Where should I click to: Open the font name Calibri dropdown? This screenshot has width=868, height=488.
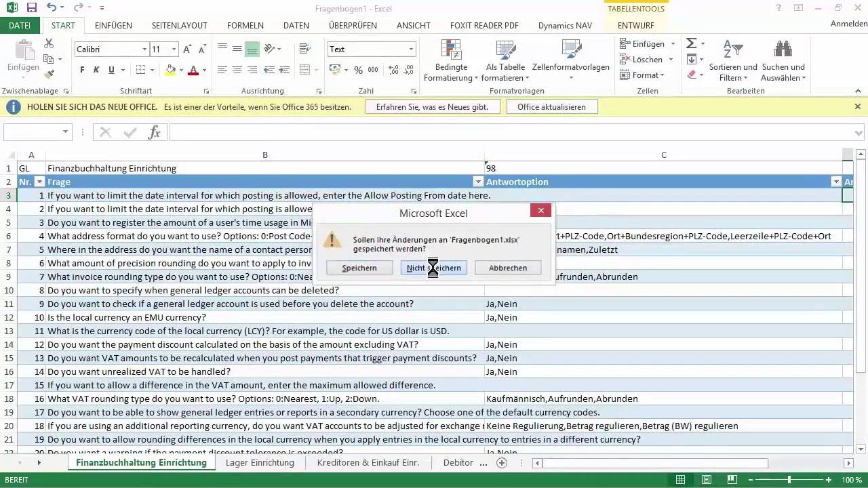[x=144, y=49]
